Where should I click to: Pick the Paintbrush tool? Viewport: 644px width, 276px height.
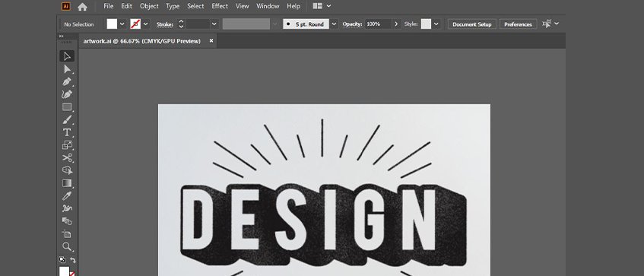click(x=67, y=120)
